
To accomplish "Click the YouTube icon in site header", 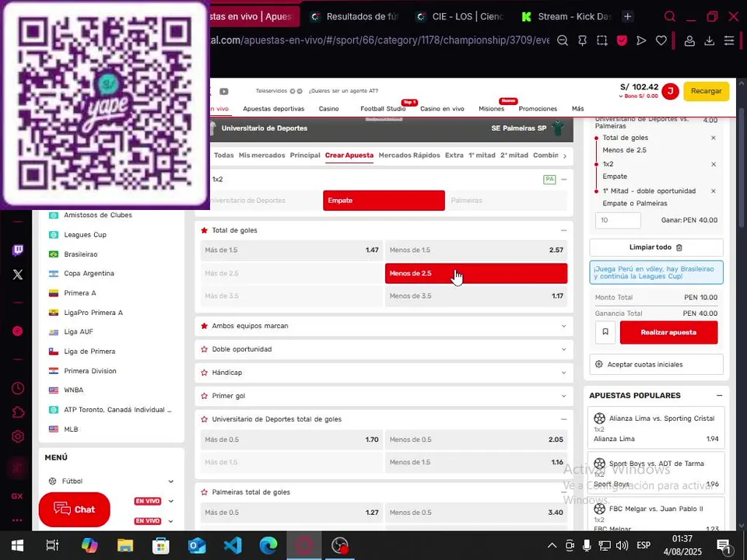I will pos(224,91).
